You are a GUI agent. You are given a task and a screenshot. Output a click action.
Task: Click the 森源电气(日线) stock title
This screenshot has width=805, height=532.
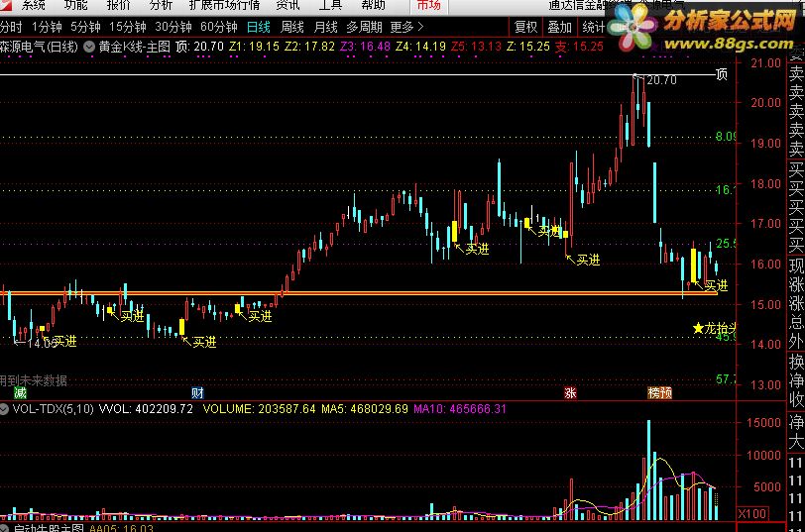click(x=39, y=47)
